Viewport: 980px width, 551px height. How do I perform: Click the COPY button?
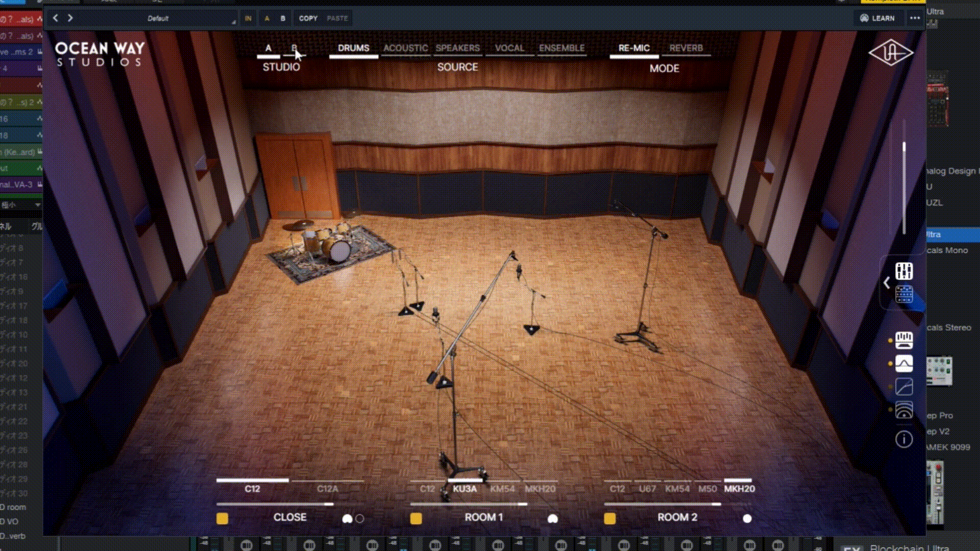[x=308, y=18]
